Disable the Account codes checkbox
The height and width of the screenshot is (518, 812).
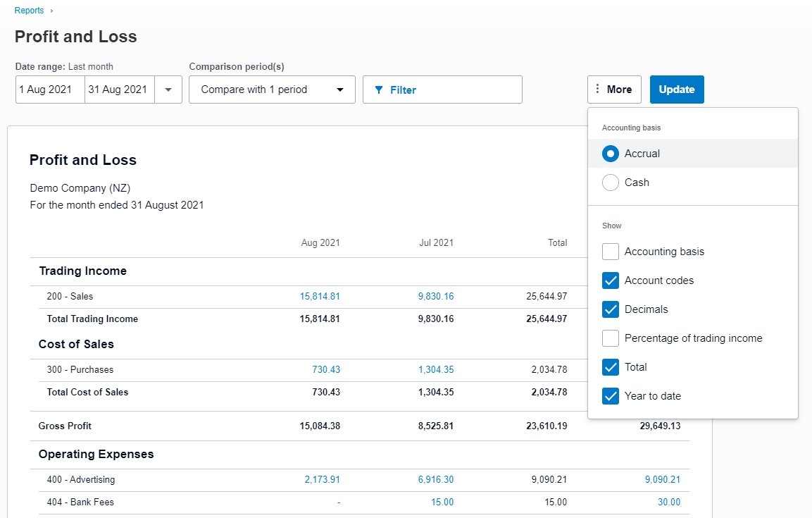(610, 280)
